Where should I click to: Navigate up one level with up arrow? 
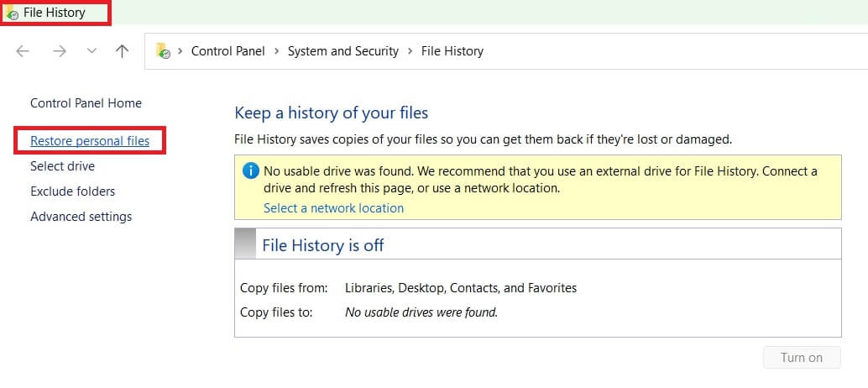pos(122,51)
